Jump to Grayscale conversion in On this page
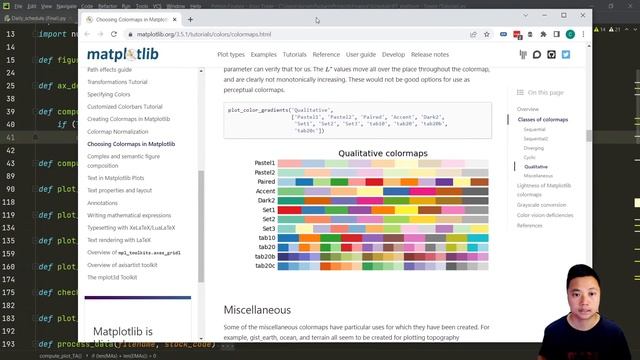The height and width of the screenshot is (360, 640). 541,205
